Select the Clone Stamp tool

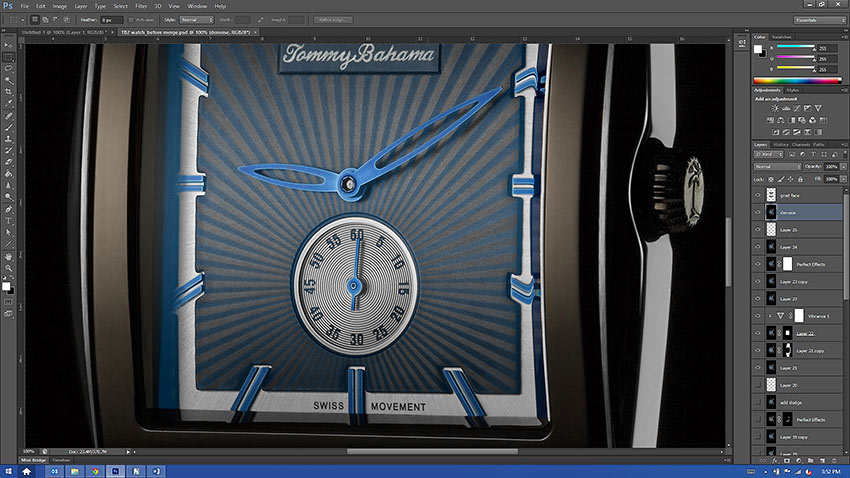pyautogui.click(x=8, y=139)
